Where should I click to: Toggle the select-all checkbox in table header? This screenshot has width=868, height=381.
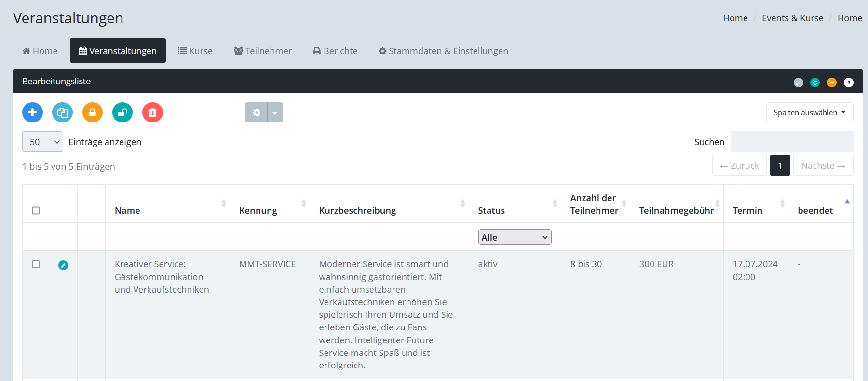(x=36, y=210)
